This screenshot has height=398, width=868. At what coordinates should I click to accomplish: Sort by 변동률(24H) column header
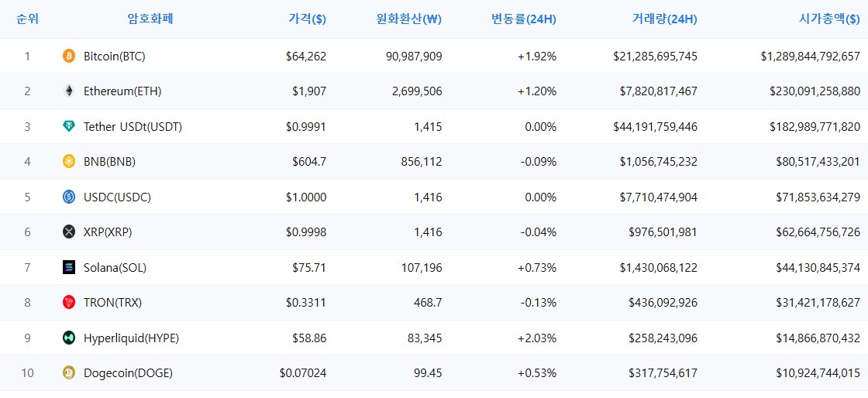pyautogui.click(x=524, y=19)
